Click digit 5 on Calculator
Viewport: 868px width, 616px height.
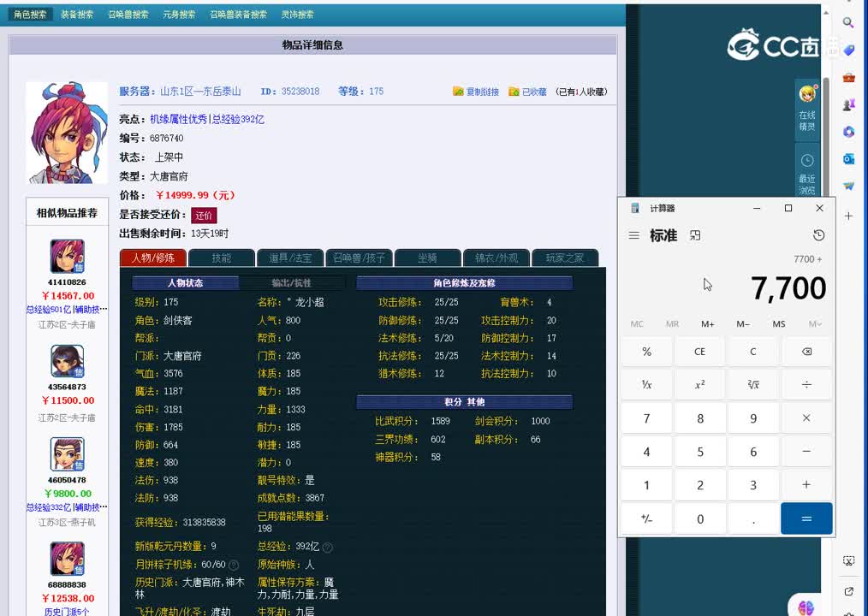click(x=699, y=452)
